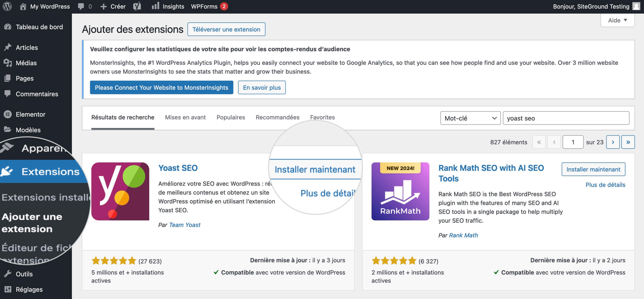
Task: Click the Réglages settings icon
Action: tap(8, 289)
